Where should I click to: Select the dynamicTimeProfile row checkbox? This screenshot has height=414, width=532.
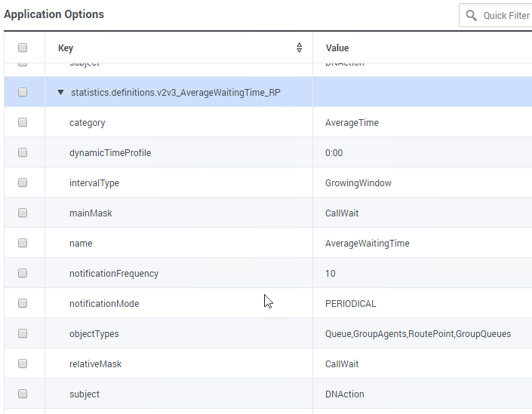click(x=23, y=152)
